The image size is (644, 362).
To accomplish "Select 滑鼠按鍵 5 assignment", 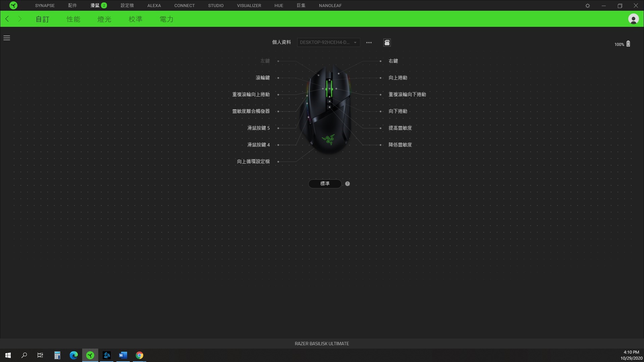I will (258, 128).
